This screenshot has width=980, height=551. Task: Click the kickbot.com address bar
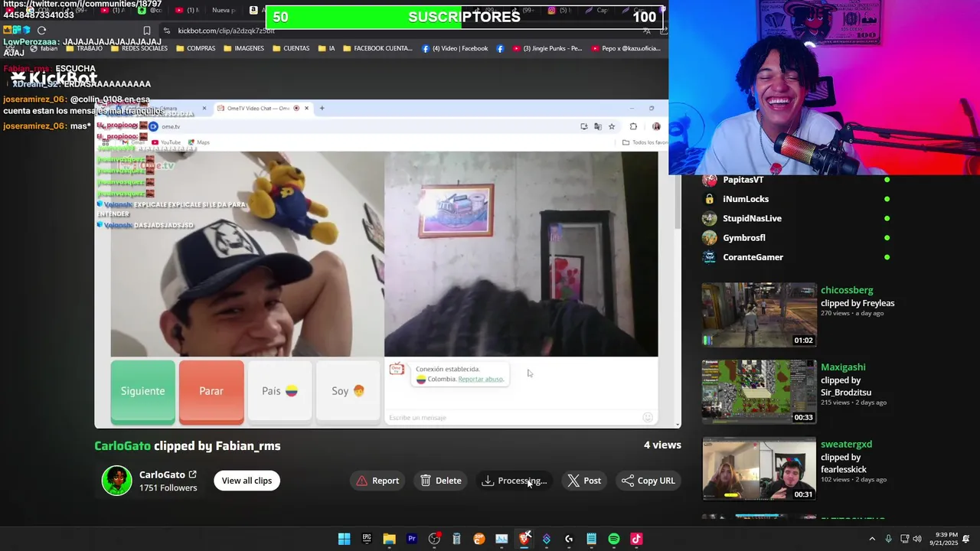tap(406, 31)
